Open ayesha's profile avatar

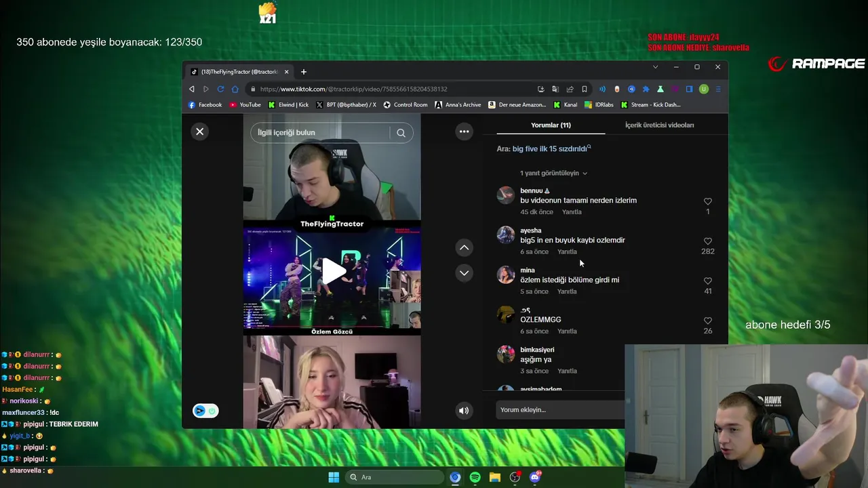tap(506, 235)
